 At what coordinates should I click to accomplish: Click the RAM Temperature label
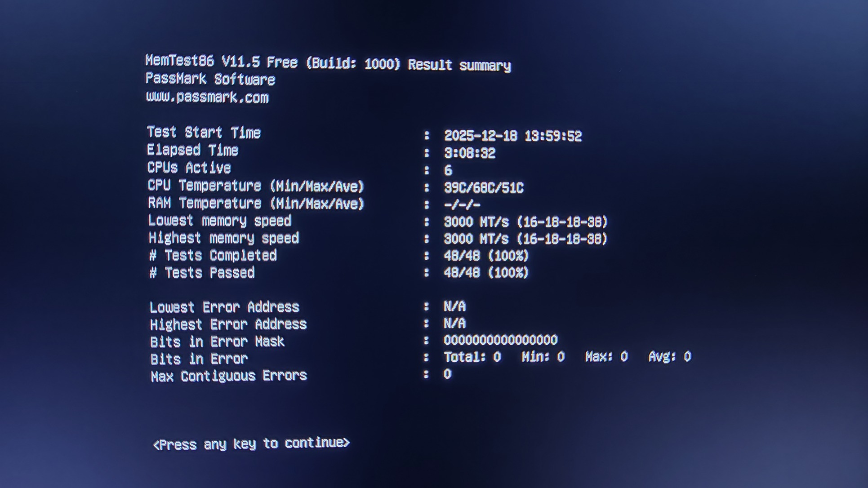(256, 203)
